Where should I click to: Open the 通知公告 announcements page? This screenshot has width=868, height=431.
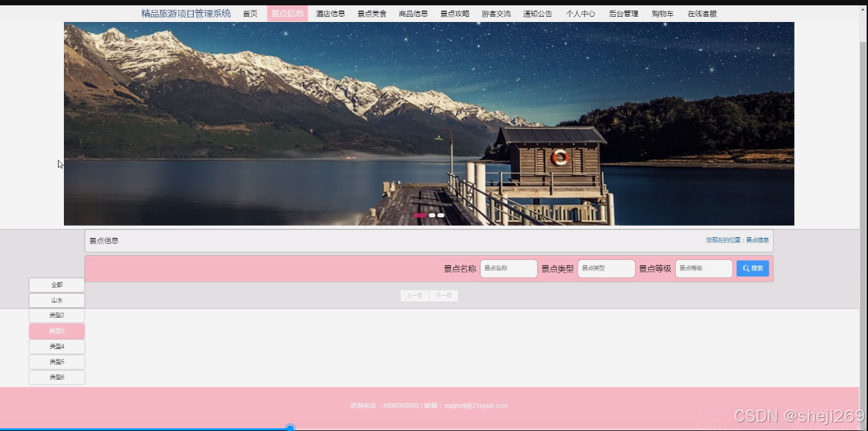tap(537, 13)
